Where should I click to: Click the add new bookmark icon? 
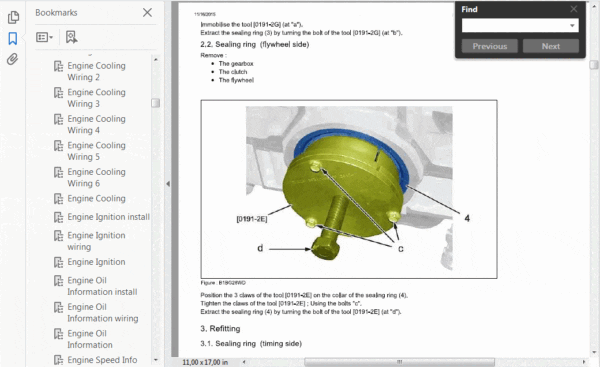click(72, 37)
